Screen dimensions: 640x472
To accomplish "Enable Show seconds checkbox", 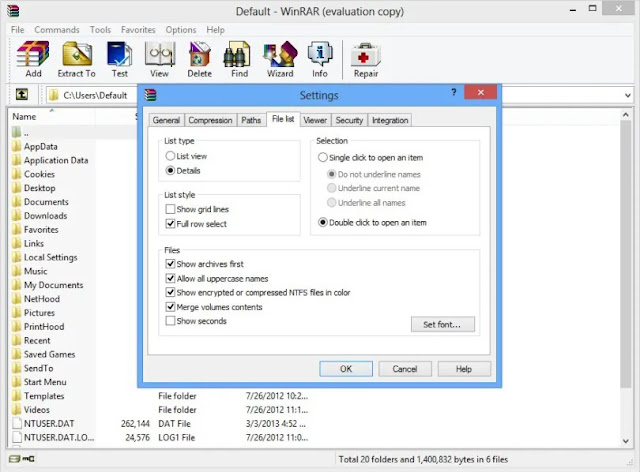I will click(170, 321).
